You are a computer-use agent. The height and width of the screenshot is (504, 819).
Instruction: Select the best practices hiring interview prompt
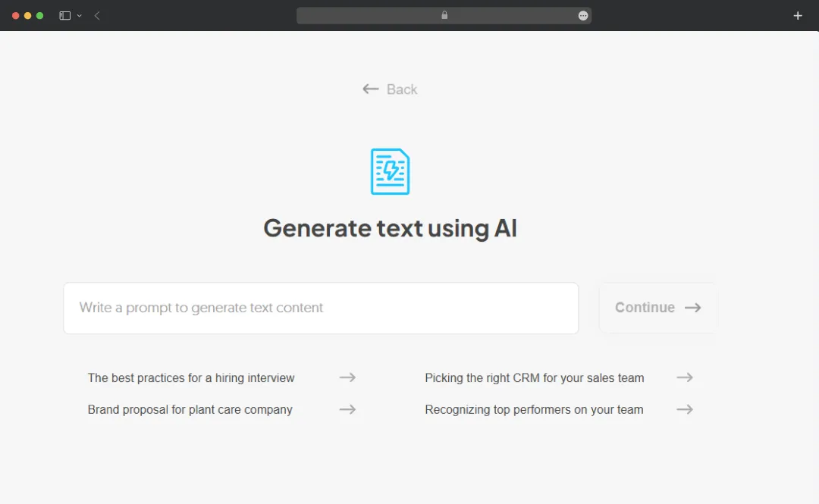click(190, 377)
